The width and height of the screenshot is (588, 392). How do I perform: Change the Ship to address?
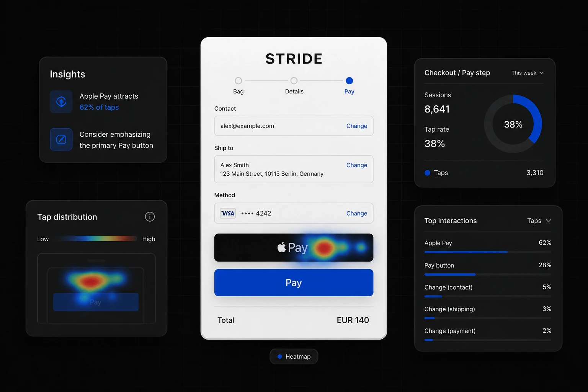(356, 165)
